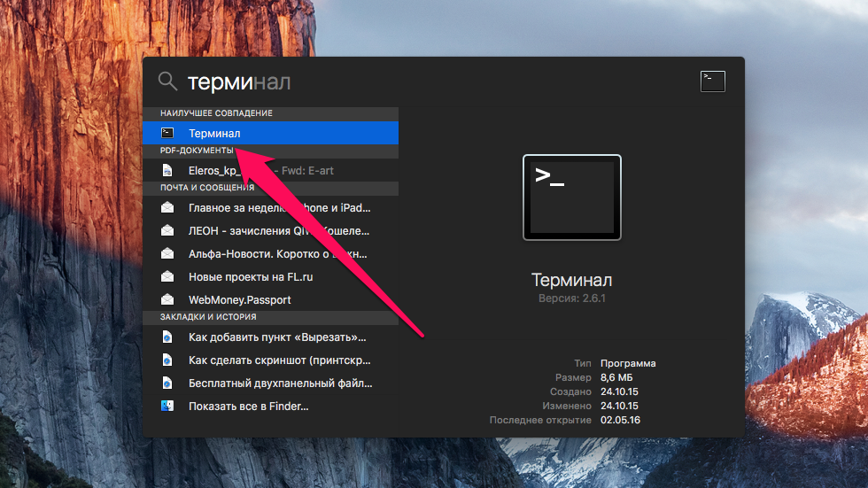This screenshot has height=488, width=868.
Task: Click the Terminal icon in the Терминал row
Action: [x=167, y=133]
